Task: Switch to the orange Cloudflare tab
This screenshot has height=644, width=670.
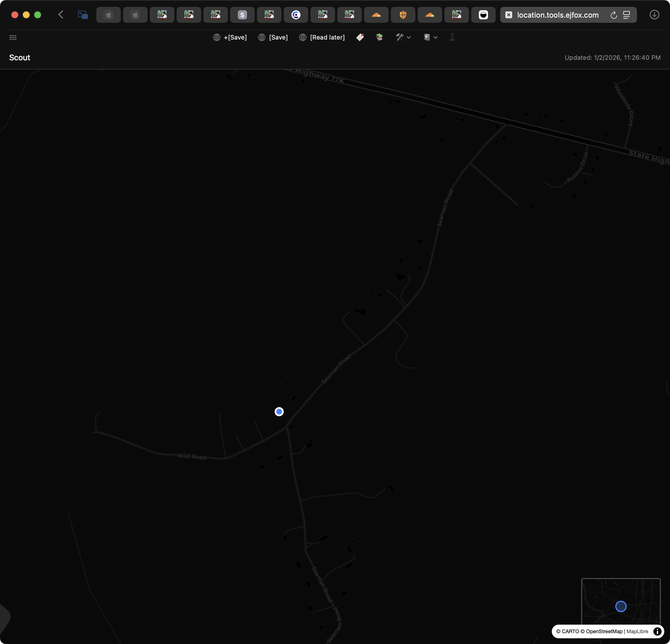Action: (376, 15)
